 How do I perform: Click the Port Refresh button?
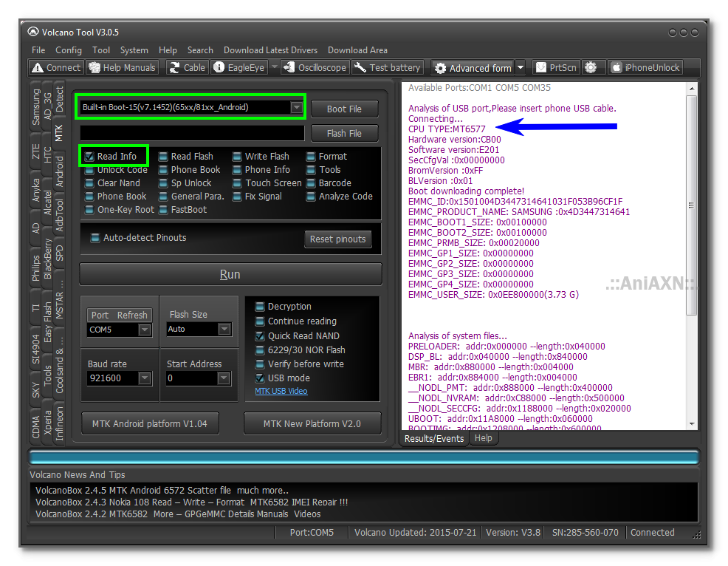tap(120, 315)
